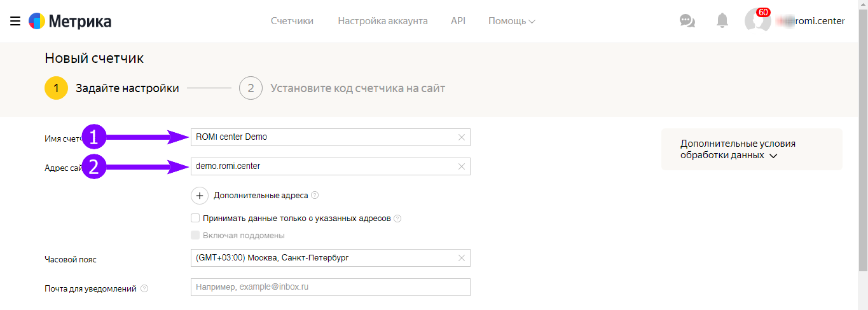The width and height of the screenshot is (868, 310).
Task: Go to the Счетчики section
Action: click(292, 21)
